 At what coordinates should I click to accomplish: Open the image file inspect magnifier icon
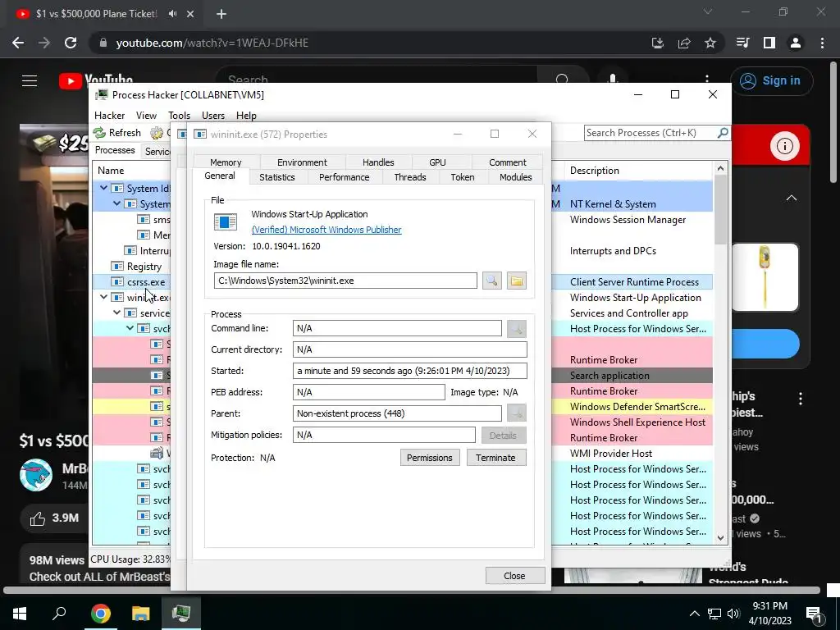coord(492,281)
